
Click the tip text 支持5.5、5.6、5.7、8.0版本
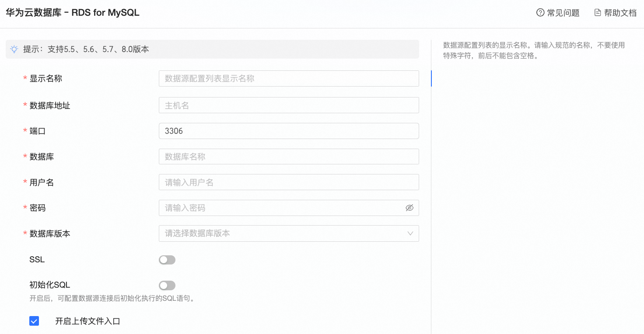(x=98, y=49)
